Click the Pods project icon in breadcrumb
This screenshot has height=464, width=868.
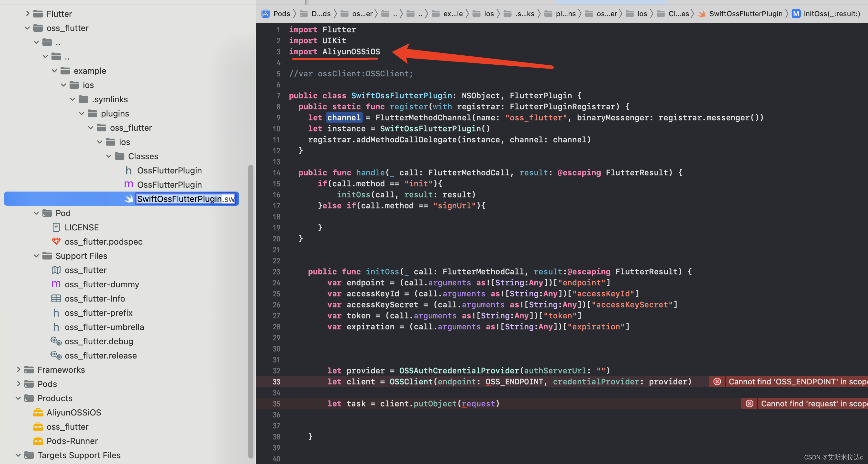coord(265,14)
